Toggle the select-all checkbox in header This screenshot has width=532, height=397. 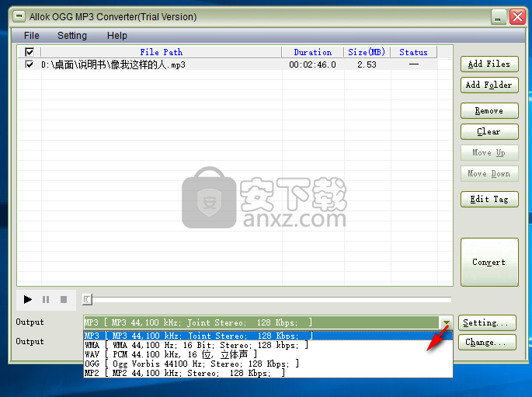(30, 52)
